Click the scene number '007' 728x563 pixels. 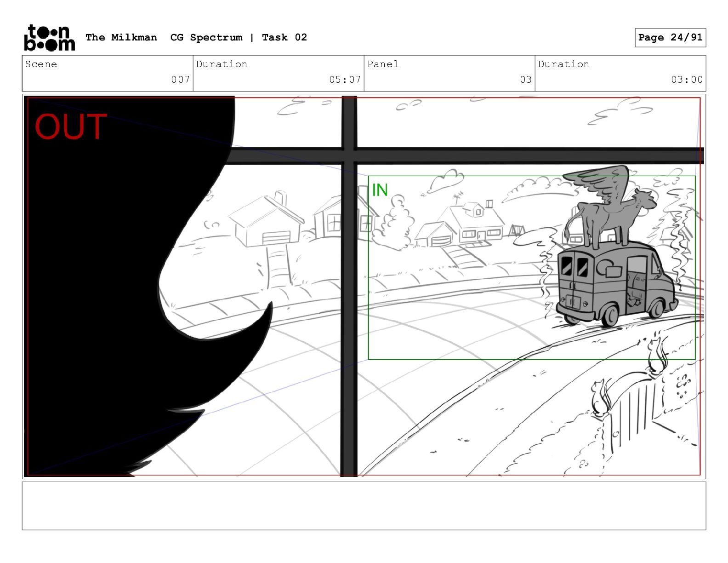(180, 80)
